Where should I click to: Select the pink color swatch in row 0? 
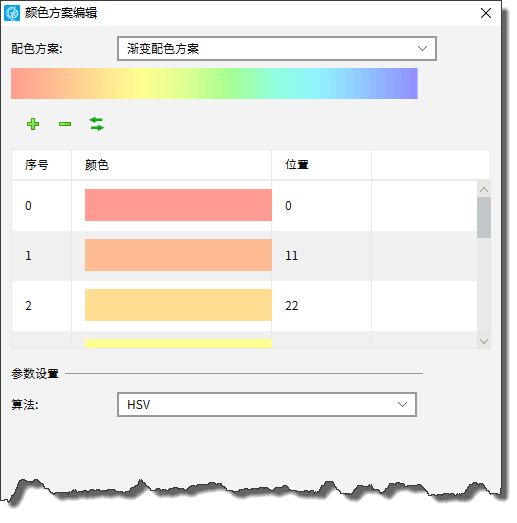178,205
